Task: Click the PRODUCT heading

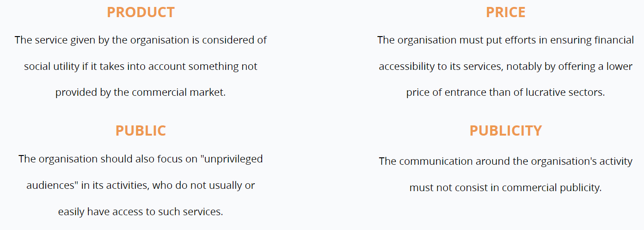Action: point(141,12)
